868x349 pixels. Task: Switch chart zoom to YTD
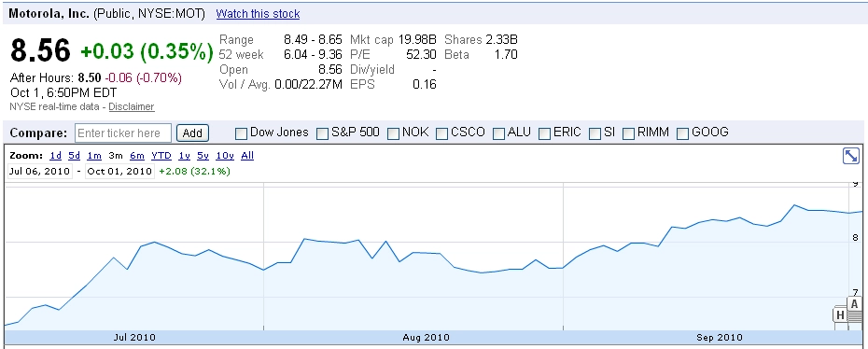click(x=161, y=156)
